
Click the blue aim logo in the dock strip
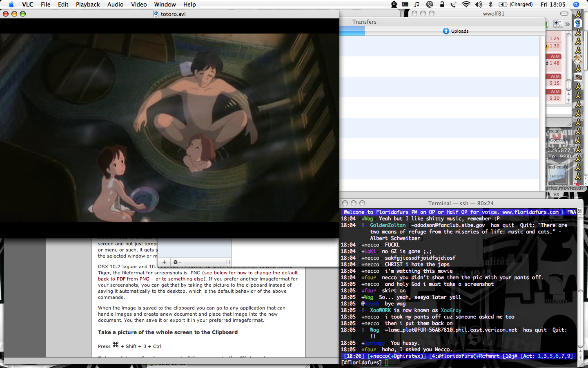[x=578, y=23]
